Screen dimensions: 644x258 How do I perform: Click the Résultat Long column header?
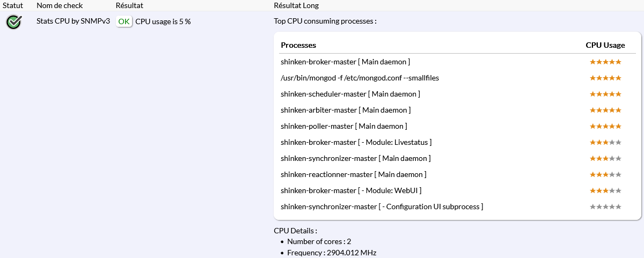[x=296, y=5]
